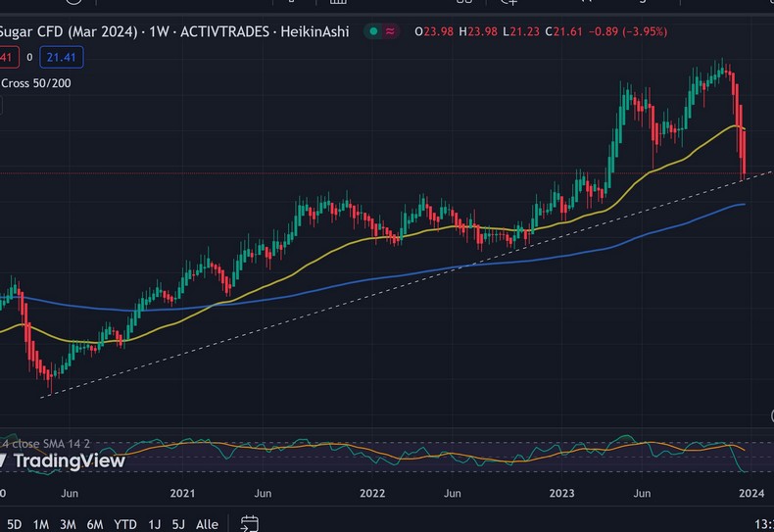Viewport: 774px width, 532px height.
Task: Click the green market status dot icon
Action: point(373,31)
